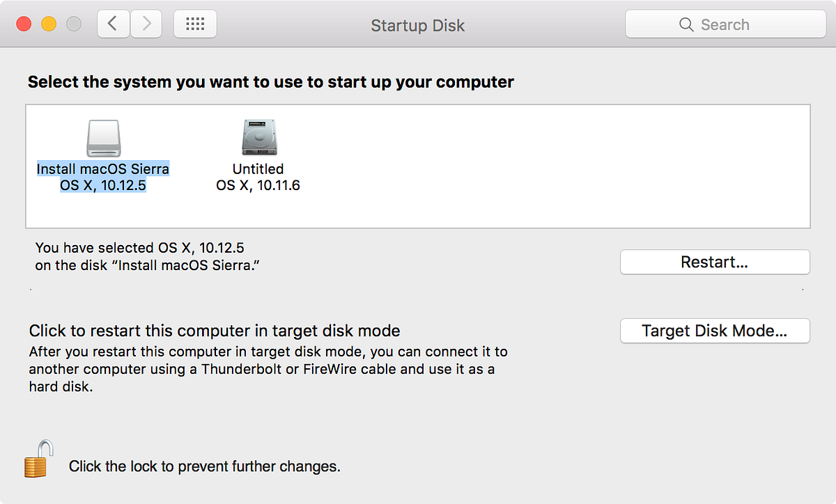Click the hard drive icon above Untitled
836x504 pixels.
[258, 137]
